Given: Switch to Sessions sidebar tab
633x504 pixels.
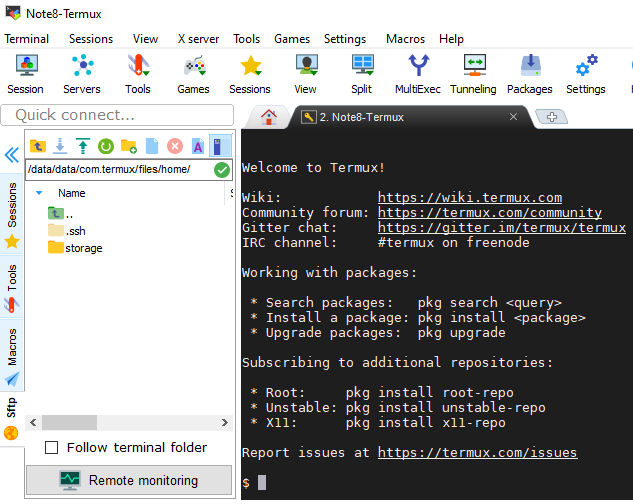Looking at the screenshot, I should [x=12, y=205].
